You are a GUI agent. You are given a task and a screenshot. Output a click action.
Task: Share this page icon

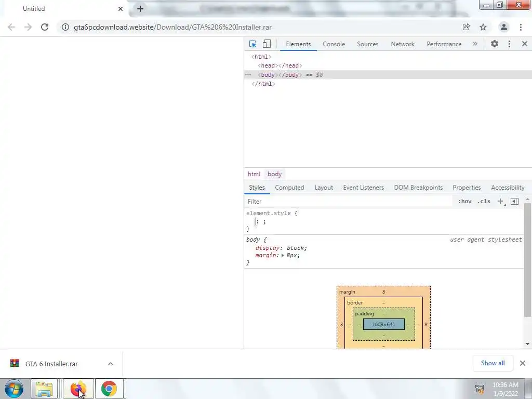[466, 27]
